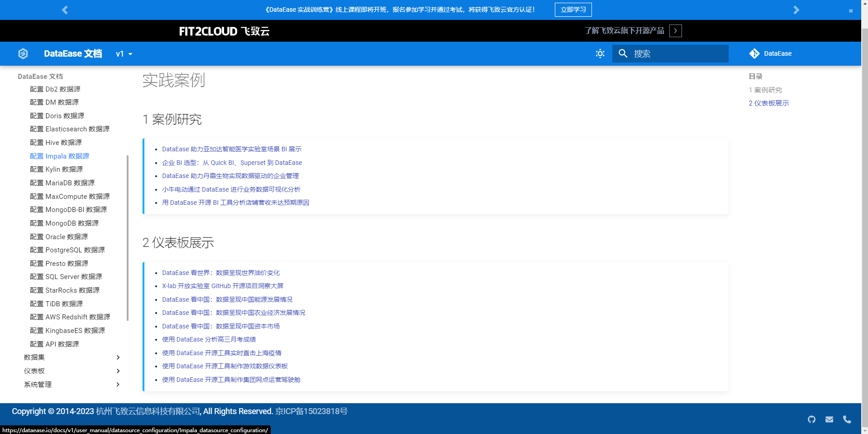Dismiss the top banner with the X
868x434 pixels.
tap(851, 11)
